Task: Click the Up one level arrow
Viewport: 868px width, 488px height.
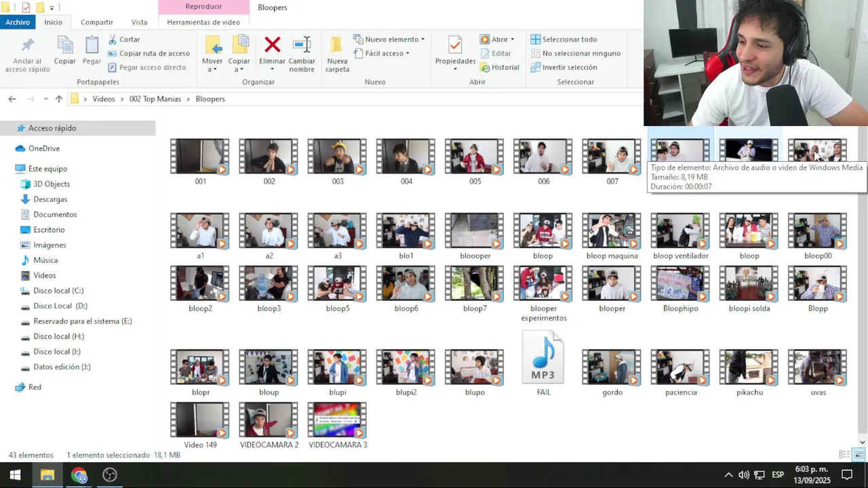Action: pos(59,99)
